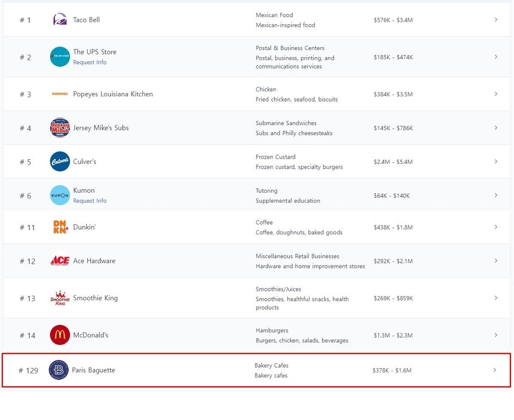Click Dunkin's $438K - $1.8M investment range
This screenshot has width=514, height=420.
coord(393,227)
